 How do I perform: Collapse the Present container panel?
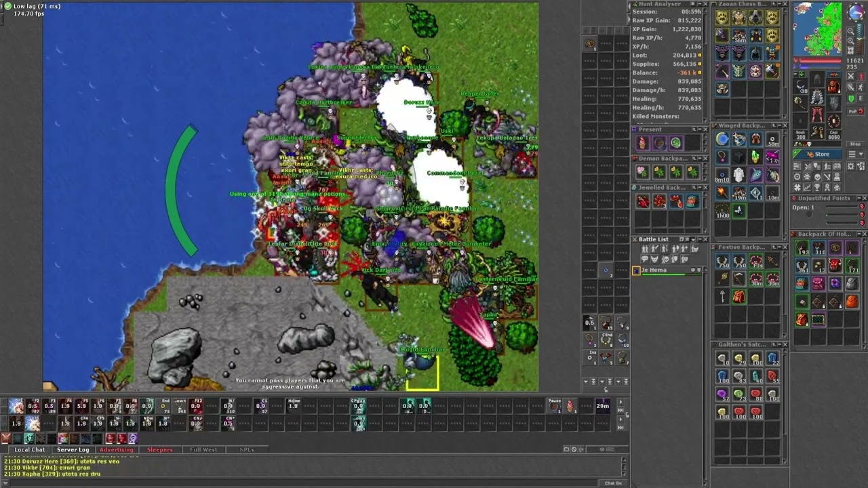pos(700,129)
